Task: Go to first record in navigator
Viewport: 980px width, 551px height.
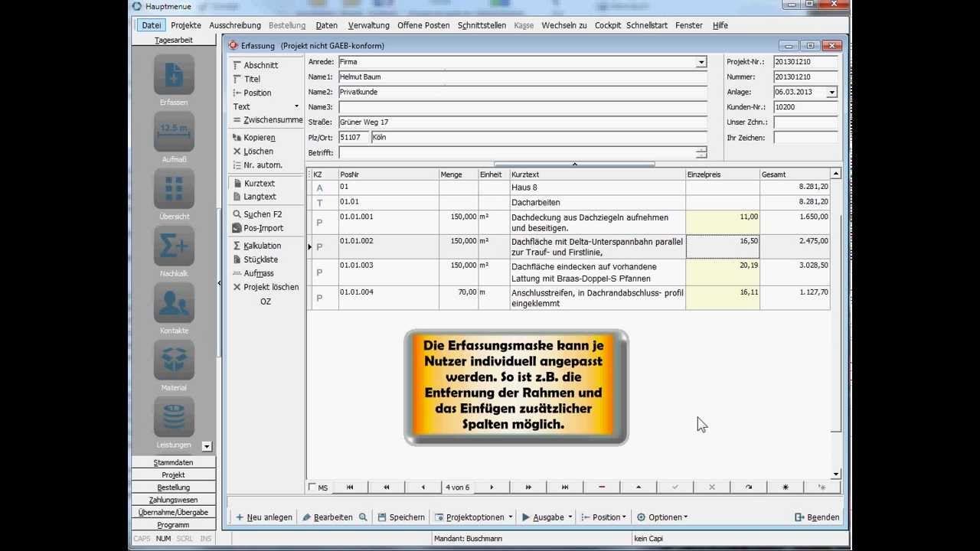Action: pyautogui.click(x=350, y=487)
